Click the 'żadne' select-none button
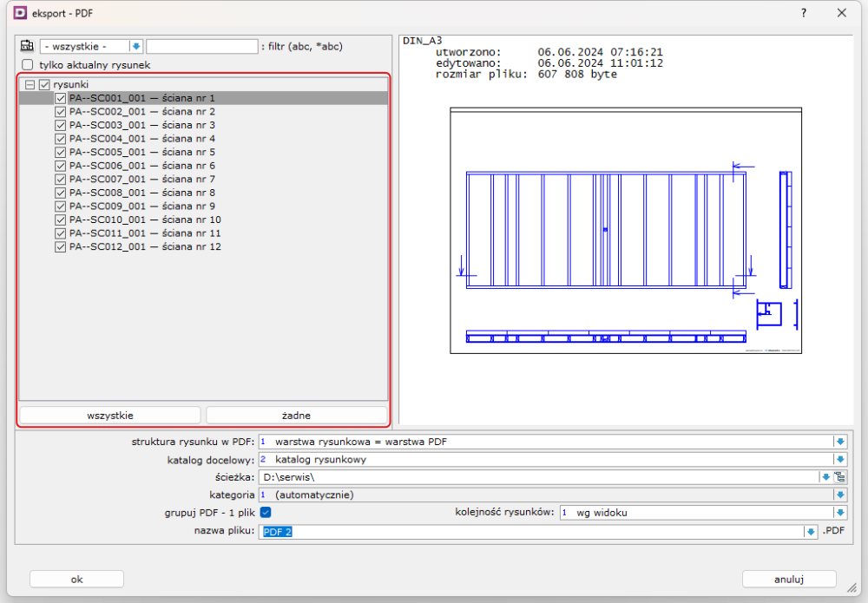868x603 pixels. (x=296, y=416)
